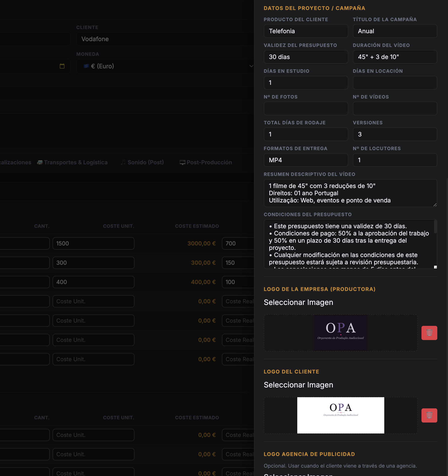The image size is (448, 476).
Task: Delete the client logo image
Action: (x=429, y=415)
